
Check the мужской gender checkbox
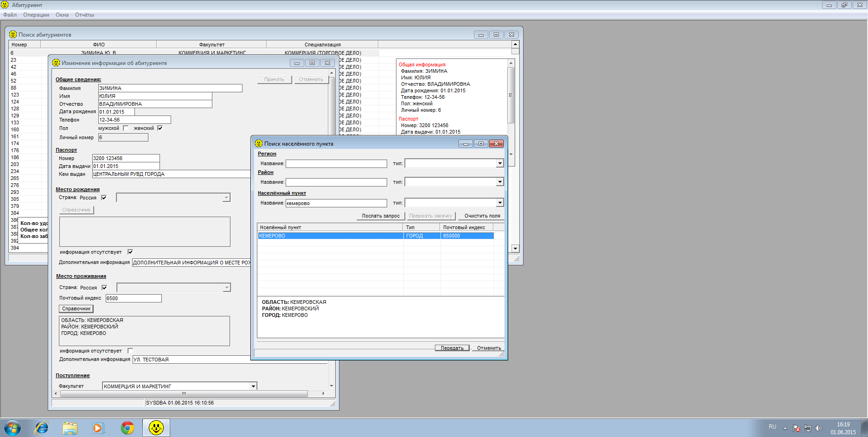pyautogui.click(x=126, y=129)
